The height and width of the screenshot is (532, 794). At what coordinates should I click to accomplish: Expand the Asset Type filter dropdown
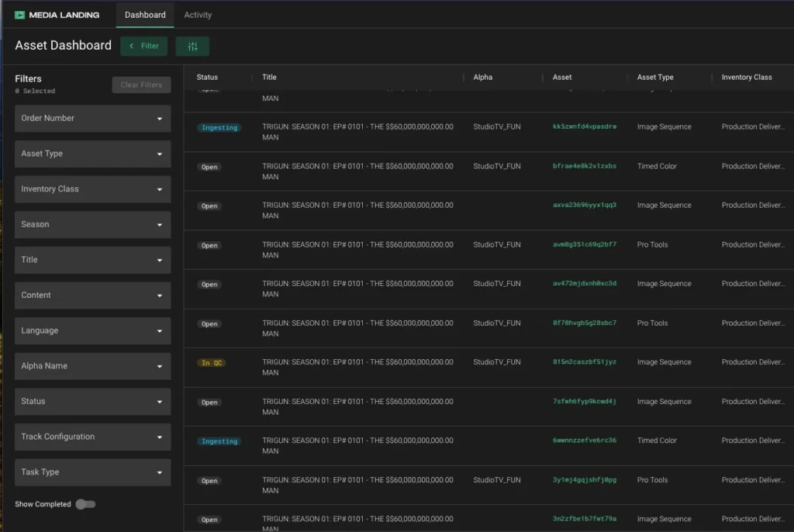tap(92, 154)
